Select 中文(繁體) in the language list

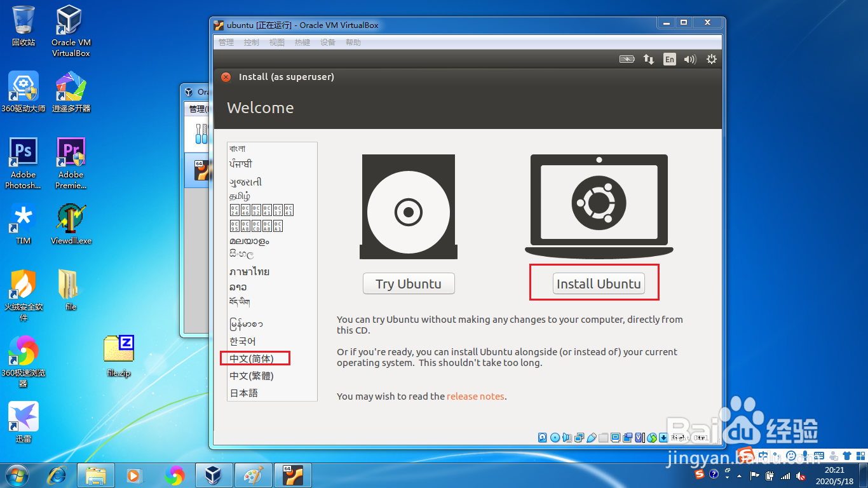click(252, 376)
